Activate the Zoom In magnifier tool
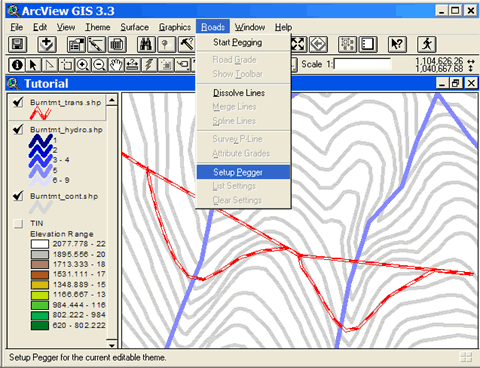 click(x=83, y=65)
